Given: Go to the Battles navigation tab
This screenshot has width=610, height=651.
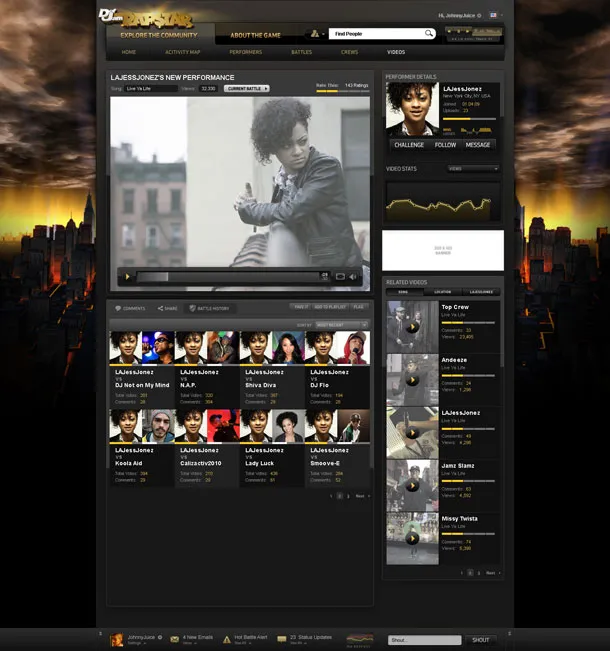Looking at the screenshot, I should point(301,51).
